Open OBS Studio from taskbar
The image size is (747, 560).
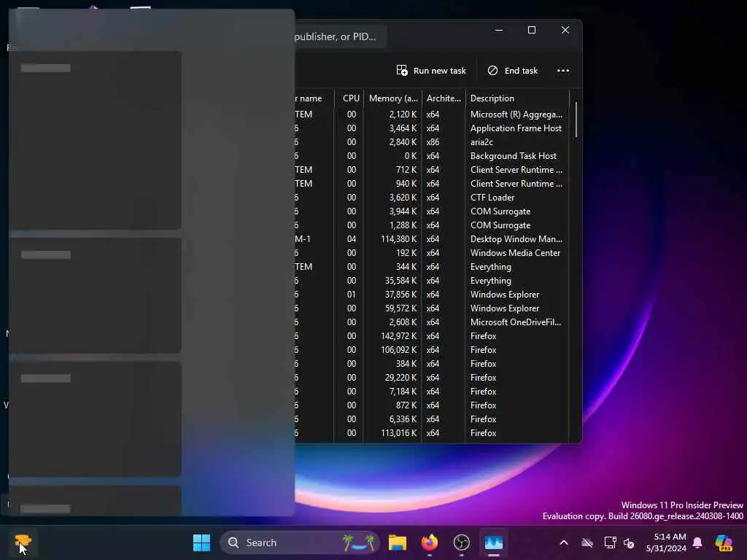click(461, 542)
